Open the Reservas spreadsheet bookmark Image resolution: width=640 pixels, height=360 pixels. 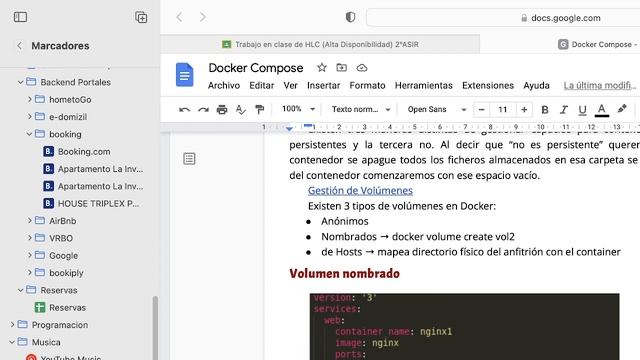point(60,307)
